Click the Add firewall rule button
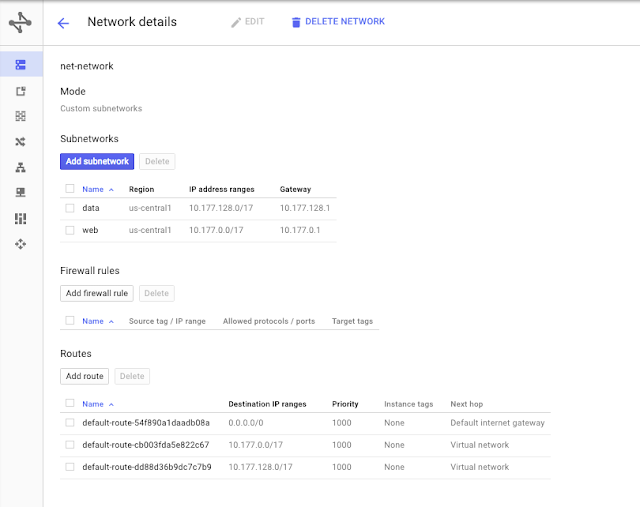 pos(97,293)
